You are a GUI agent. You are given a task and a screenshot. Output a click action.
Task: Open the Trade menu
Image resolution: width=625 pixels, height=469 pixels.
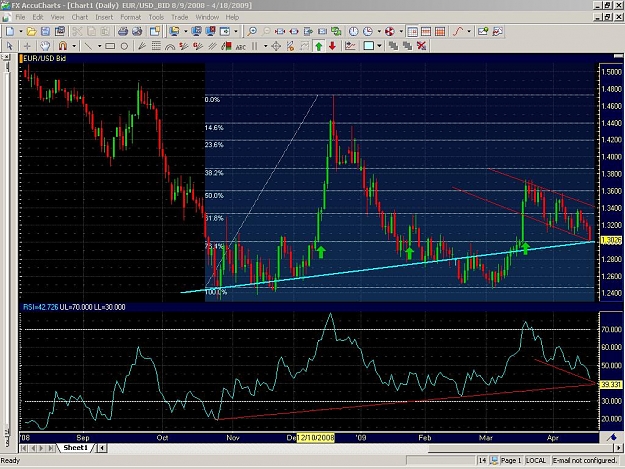pos(179,17)
